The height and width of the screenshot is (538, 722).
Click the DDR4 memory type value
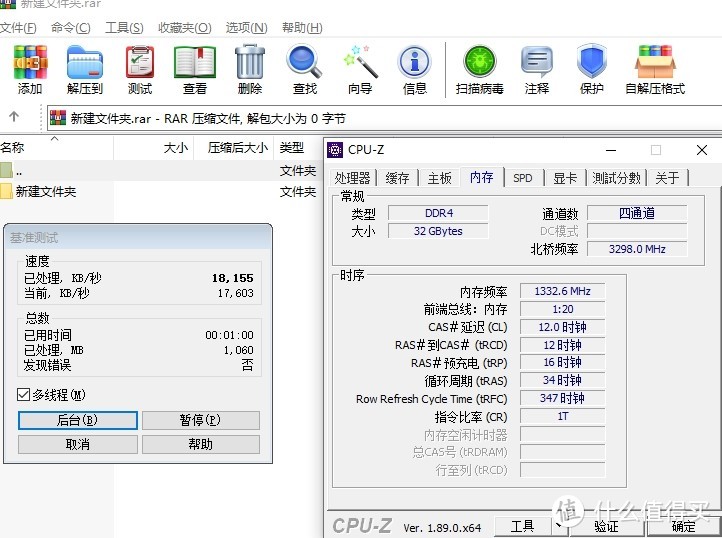pyautogui.click(x=438, y=213)
